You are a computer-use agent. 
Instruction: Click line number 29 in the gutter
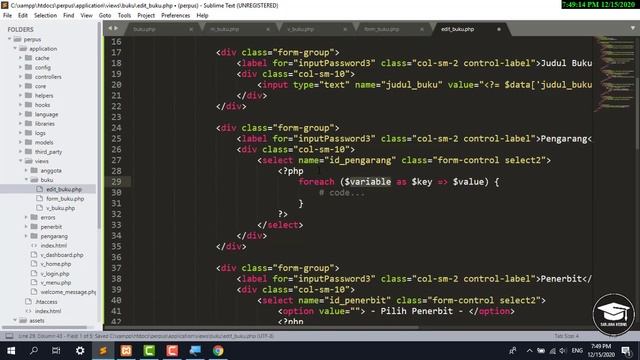coord(116,182)
